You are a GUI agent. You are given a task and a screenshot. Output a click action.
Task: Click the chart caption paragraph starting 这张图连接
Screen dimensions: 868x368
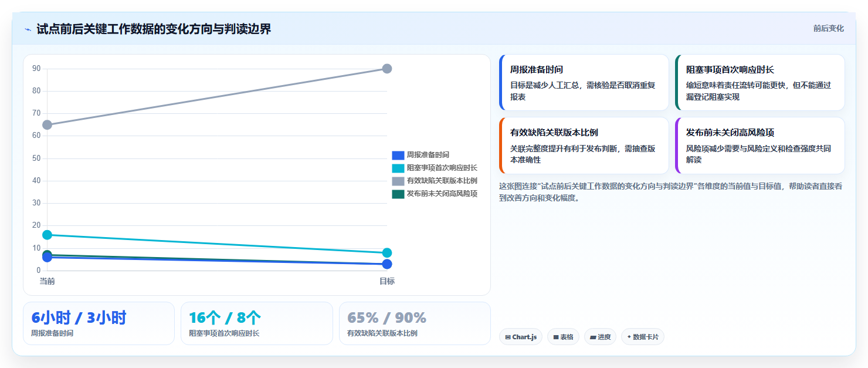click(671, 192)
